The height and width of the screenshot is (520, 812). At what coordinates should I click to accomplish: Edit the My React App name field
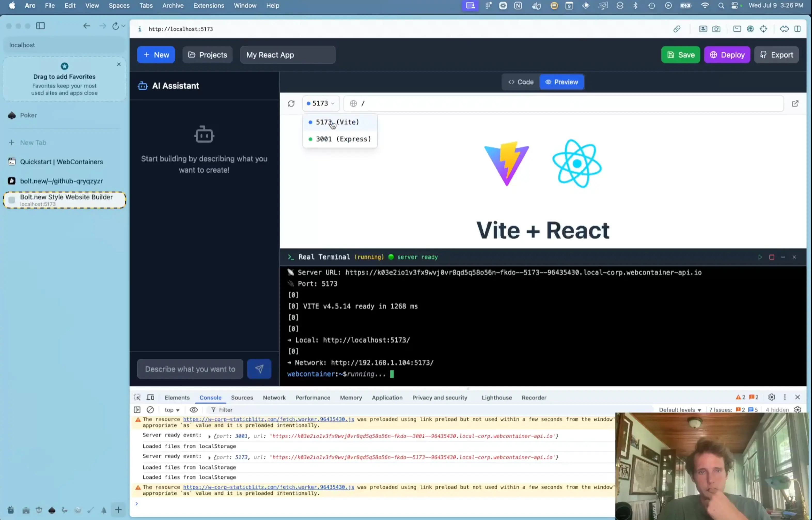(x=288, y=55)
